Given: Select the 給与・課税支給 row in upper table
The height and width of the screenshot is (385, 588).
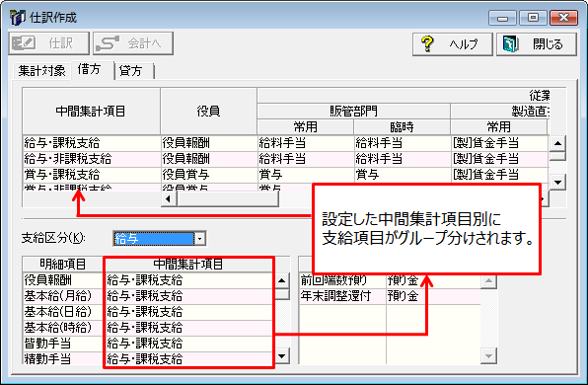Looking at the screenshot, I should (285, 143).
